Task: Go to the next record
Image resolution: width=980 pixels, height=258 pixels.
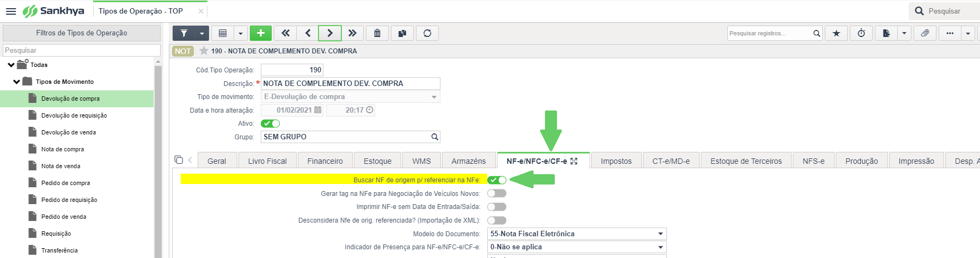Action: click(330, 33)
